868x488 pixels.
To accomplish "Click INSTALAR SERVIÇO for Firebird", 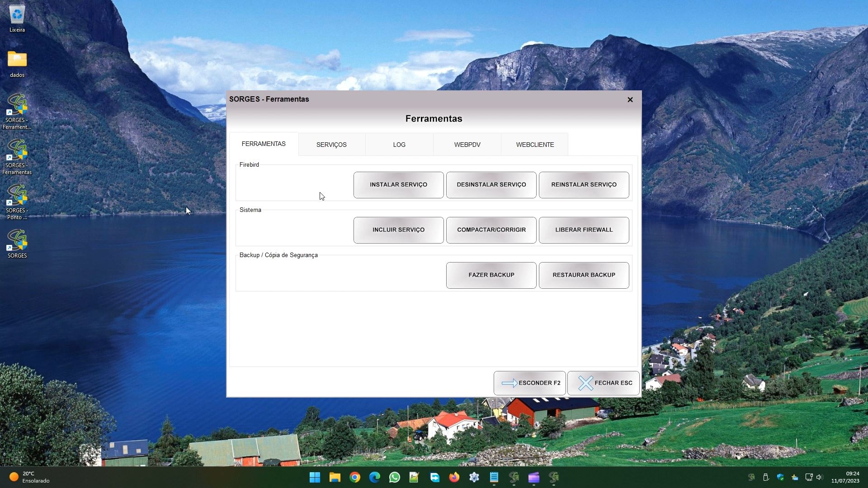I will (x=398, y=184).
